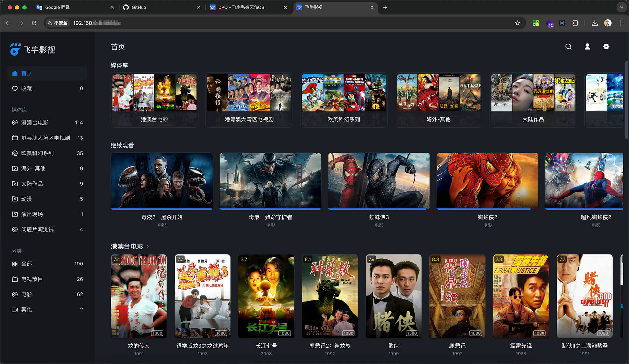
Task: Open the 大陆作品 library card
Action: click(x=533, y=100)
